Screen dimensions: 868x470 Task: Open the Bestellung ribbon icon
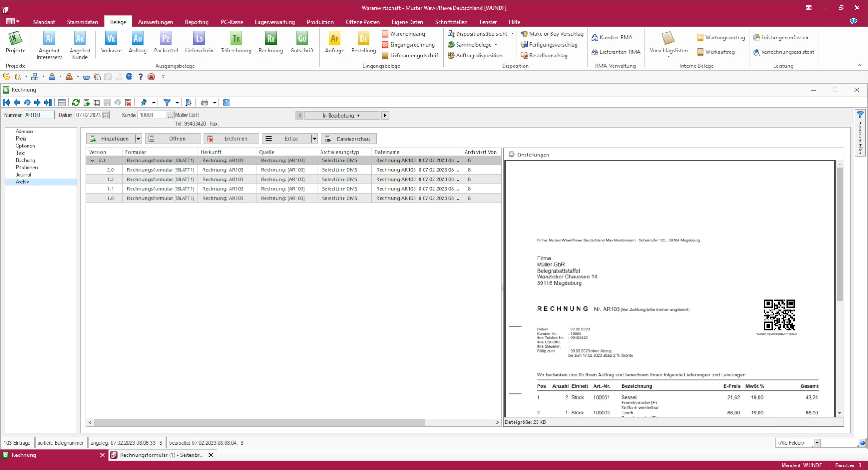pyautogui.click(x=363, y=42)
